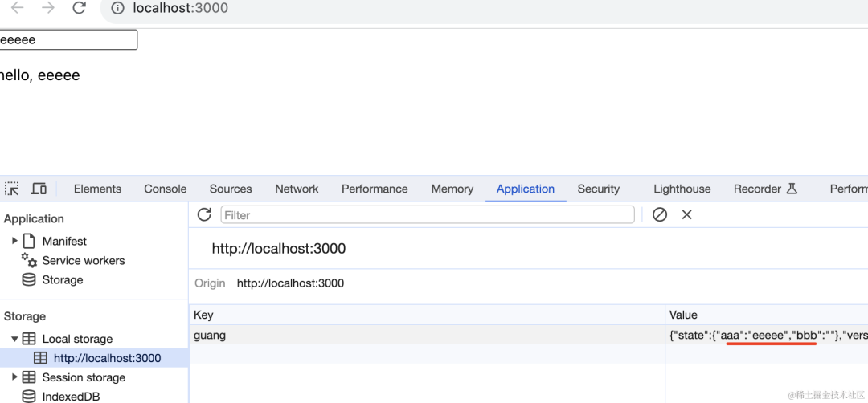
Task: Expand the Manifest tree item
Action: coord(15,241)
